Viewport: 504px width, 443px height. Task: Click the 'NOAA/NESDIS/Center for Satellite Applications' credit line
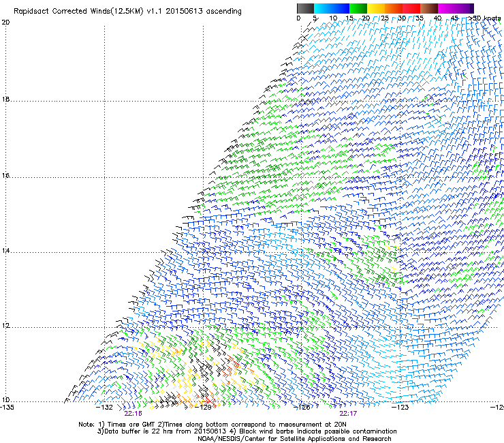tap(294, 439)
